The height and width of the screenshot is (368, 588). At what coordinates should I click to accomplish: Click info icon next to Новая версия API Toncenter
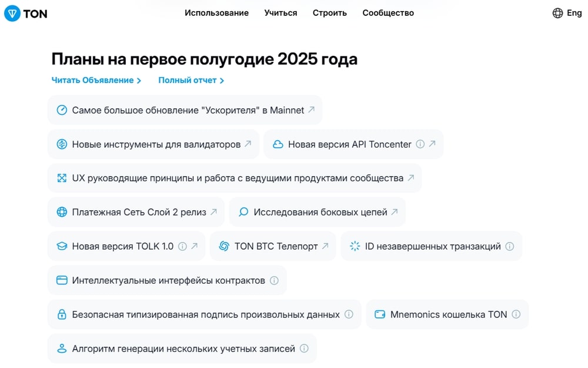(420, 144)
